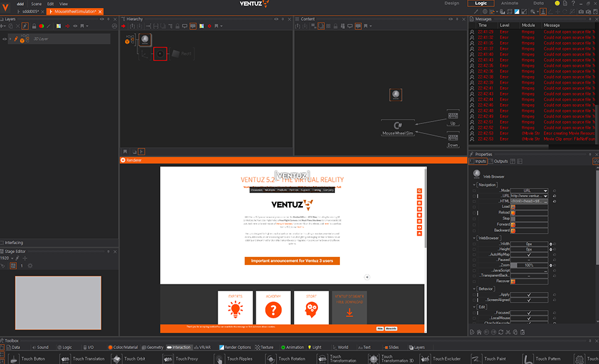The height and width of the screenshot is (364, 599).
Task: Click the Up keyboard node icon
Action: (453, 116)
